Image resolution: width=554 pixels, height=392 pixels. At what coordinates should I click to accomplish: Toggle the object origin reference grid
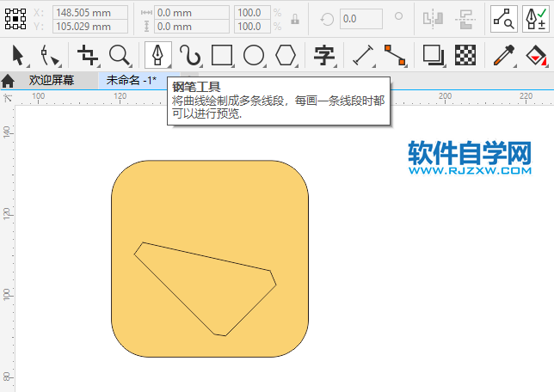tap(15, 19)
